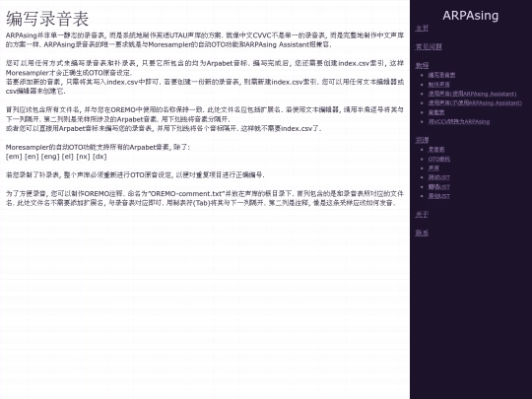Screen dimensions: 532x399
Task: Click the paragraph starting 'ARPAsing并非单一静态的录音表'
Action: [205, 39]
